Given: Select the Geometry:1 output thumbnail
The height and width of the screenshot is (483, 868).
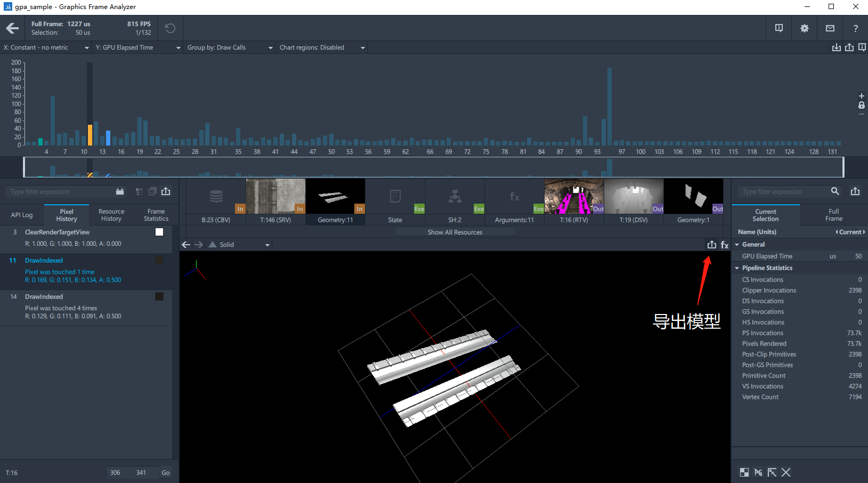Looking at the screenshot, I should click(x=693, y=202).
